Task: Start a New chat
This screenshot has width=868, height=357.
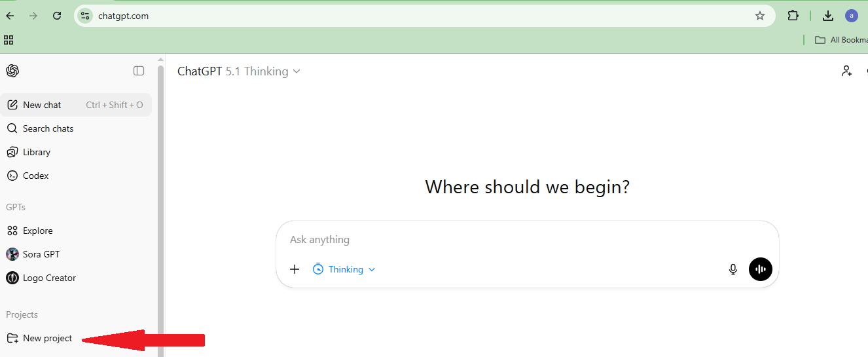Action: point(42,105)
